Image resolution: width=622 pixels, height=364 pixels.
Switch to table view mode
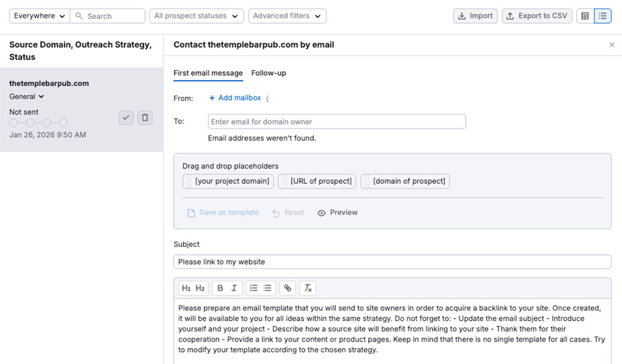tap(585, 15)
